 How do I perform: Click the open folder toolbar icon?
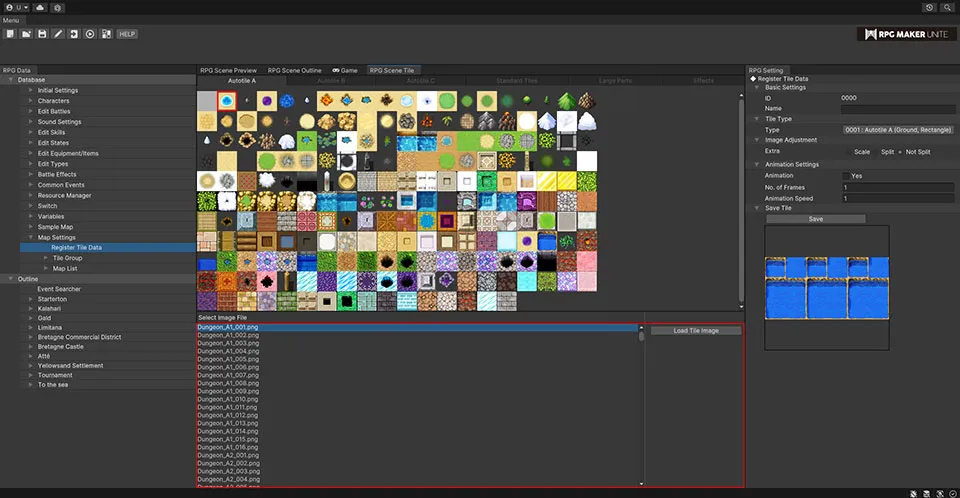coord(26,34)
